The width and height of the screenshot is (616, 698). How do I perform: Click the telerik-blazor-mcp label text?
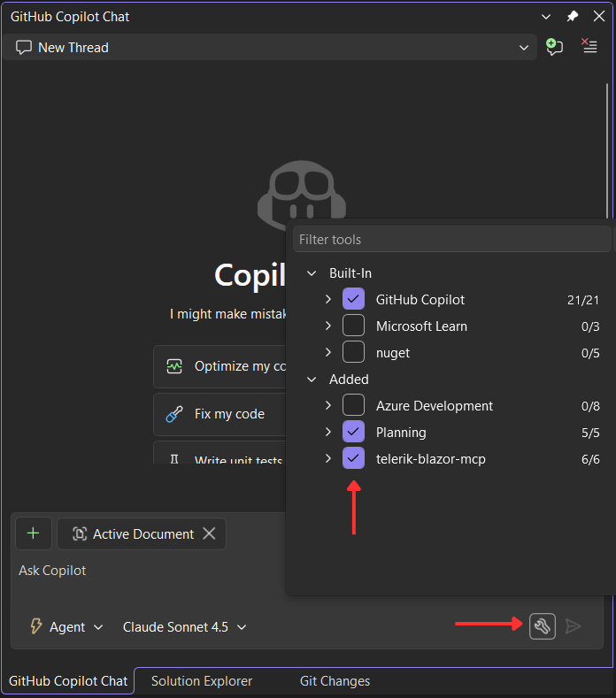pos(431,459)
